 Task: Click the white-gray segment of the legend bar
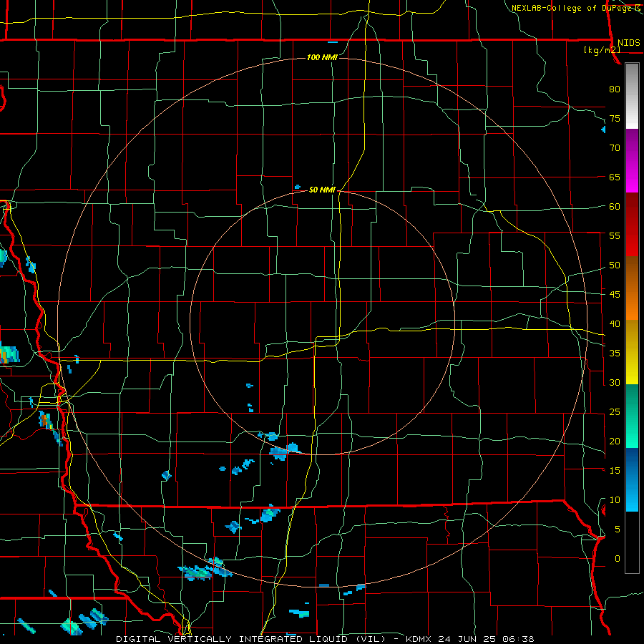[632, 96]
